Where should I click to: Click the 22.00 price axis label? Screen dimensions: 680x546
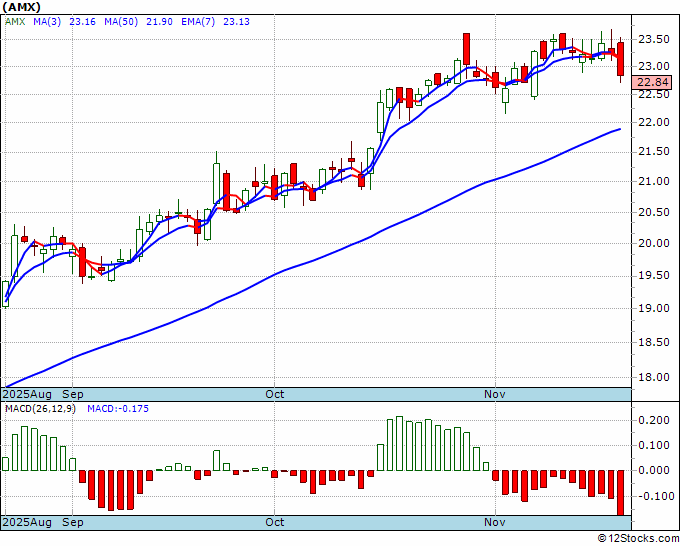(x=654, y=123)
